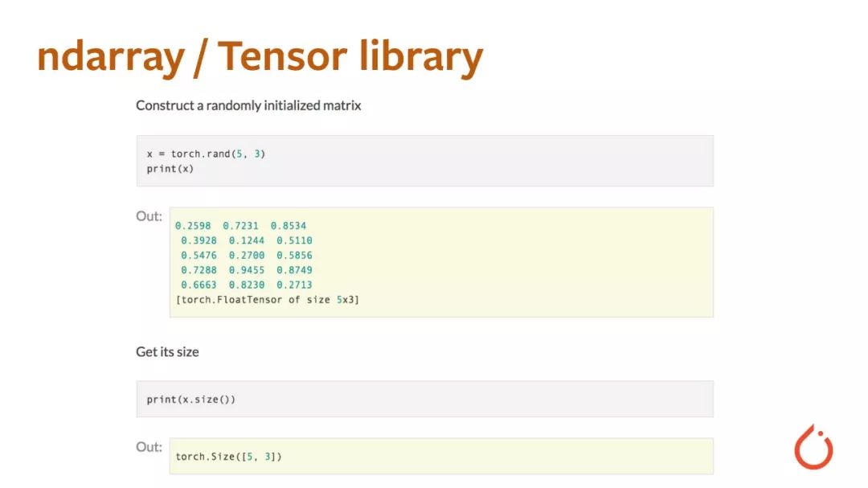Click value 0.1244 in the second row
Viewport: 868px width, 488px height.
247,240
